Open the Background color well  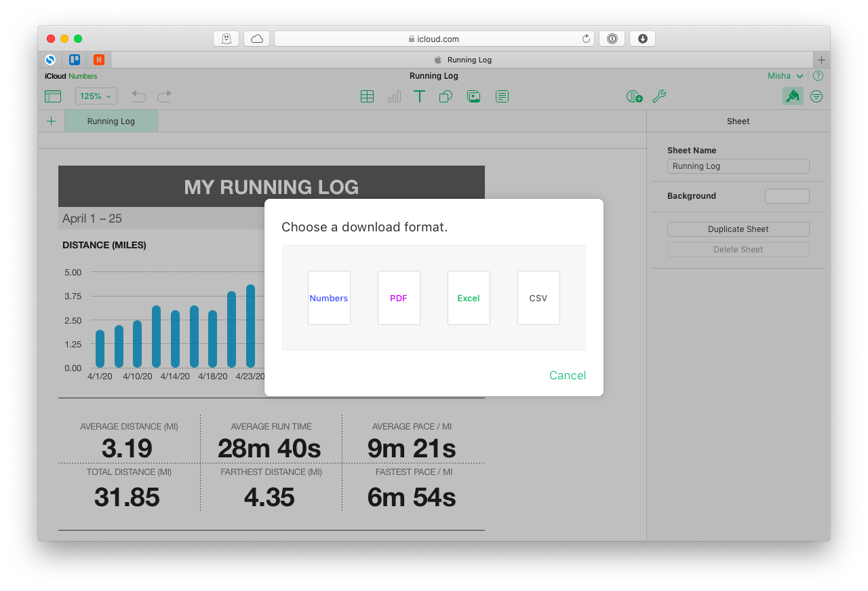(787, 195)
